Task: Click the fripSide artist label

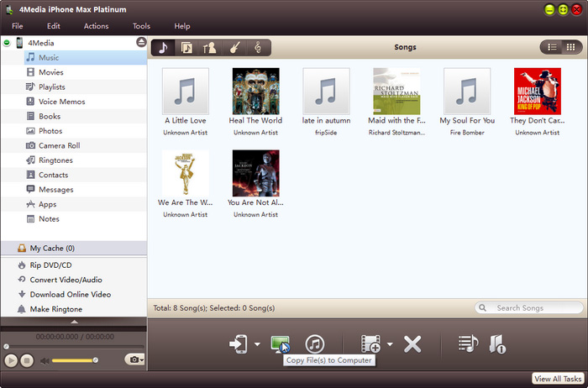Action: point(326,133)
